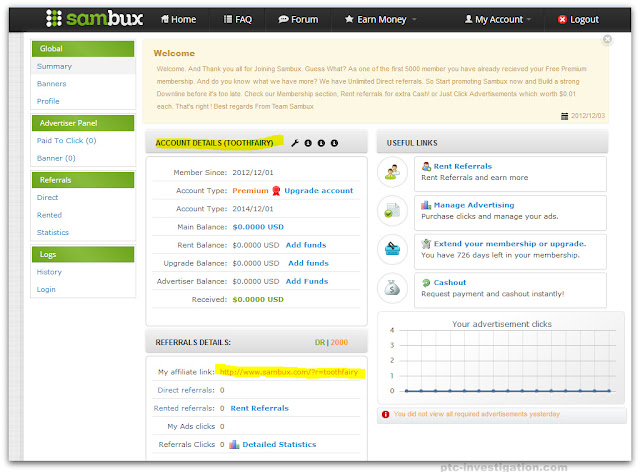
Task: Click the round Manage Advertising document icon
Action: coord(393,211)
